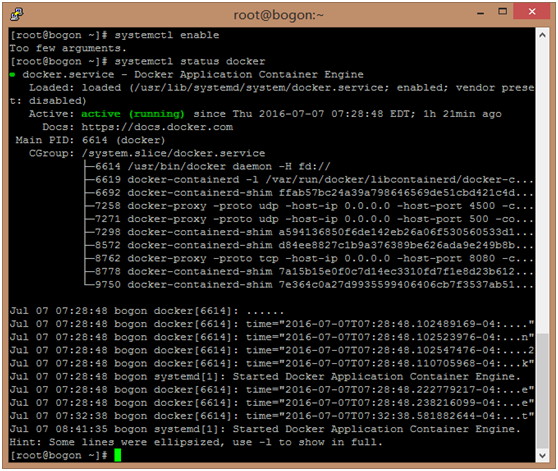
Task: Click the green terminal cursor block
Action: 118,455
